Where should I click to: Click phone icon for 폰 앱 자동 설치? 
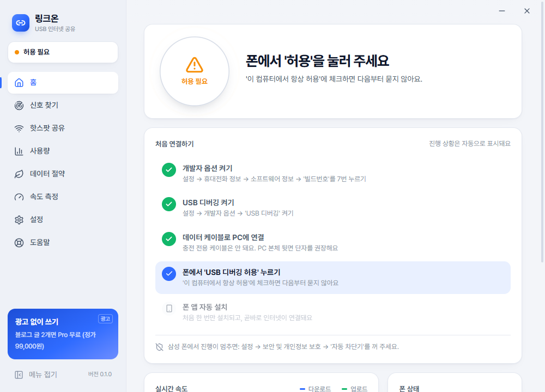(169, 308)
